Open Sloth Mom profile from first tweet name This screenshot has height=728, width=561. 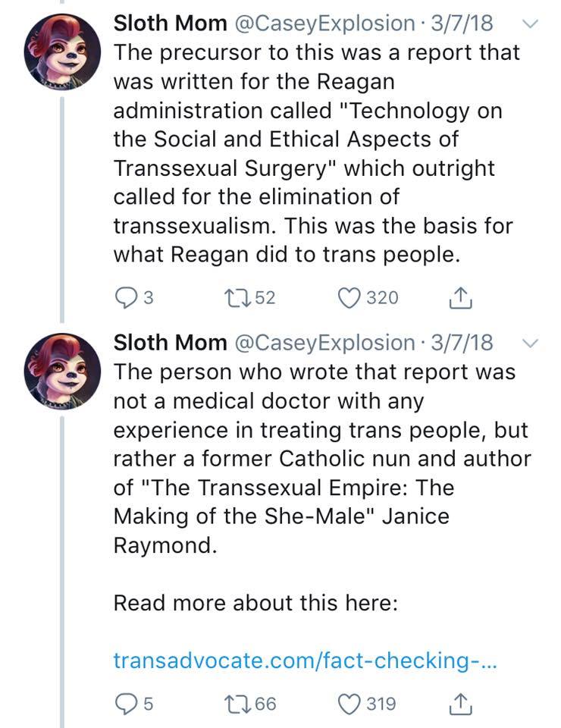click(x=170, y=24)
